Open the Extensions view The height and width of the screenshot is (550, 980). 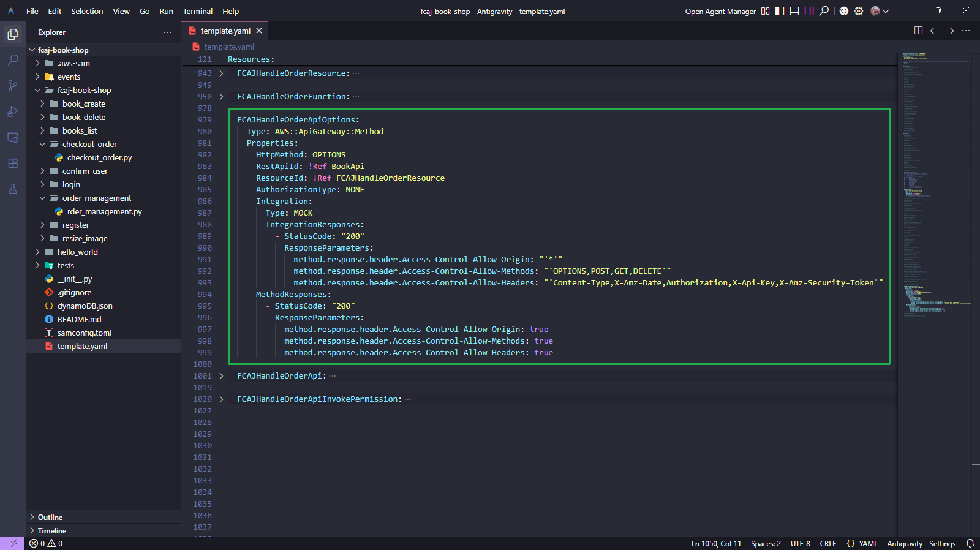pyautogui.click(x=12, y=163)
